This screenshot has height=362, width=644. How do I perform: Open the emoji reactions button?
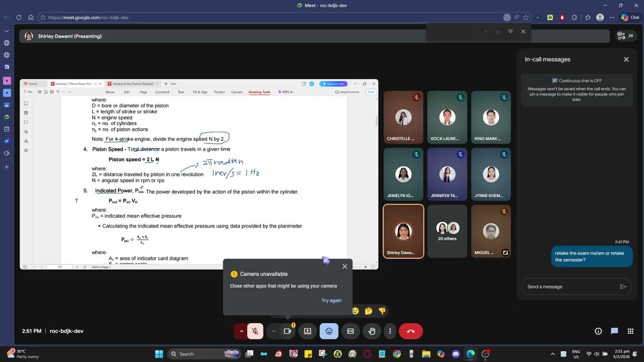329,331
